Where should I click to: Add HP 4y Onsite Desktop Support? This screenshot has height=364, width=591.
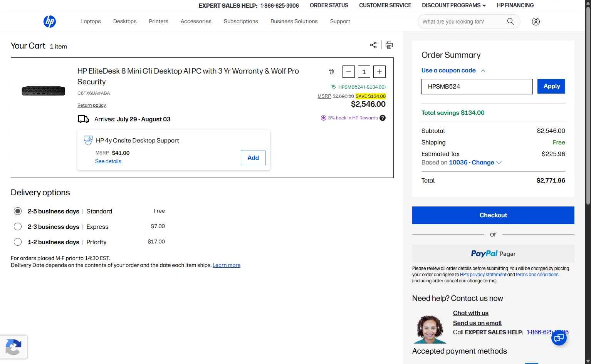[253, 158]
